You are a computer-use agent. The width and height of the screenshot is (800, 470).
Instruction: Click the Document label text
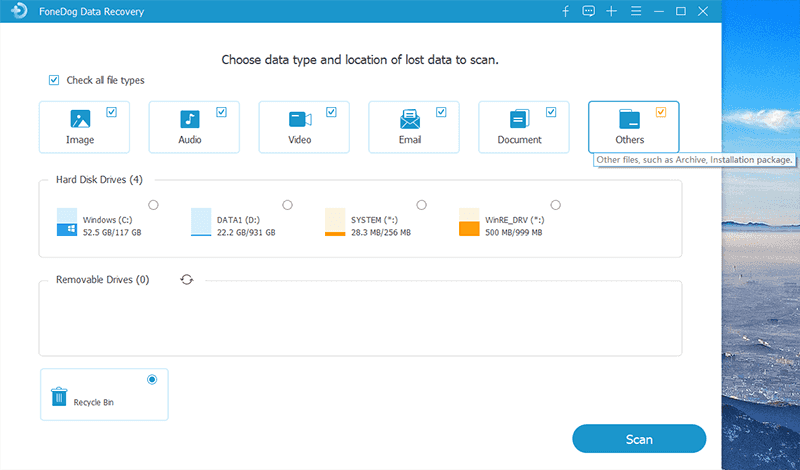(x=519, y=139)
